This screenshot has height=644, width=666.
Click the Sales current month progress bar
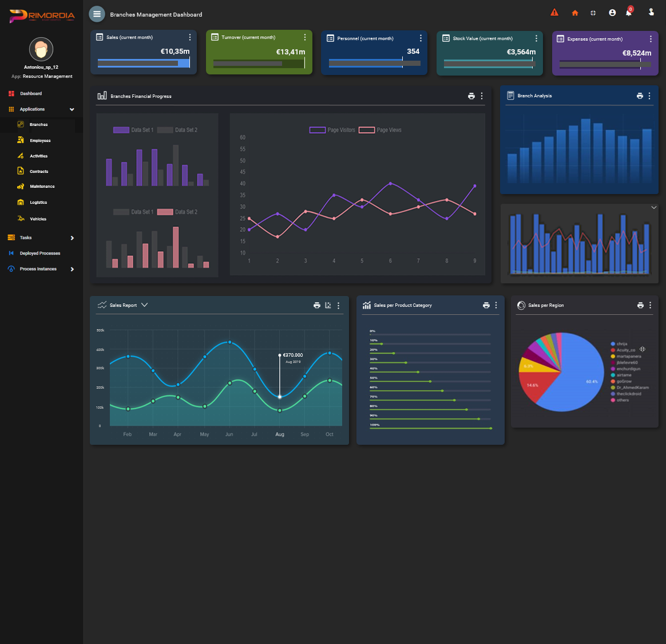[144, 64]
